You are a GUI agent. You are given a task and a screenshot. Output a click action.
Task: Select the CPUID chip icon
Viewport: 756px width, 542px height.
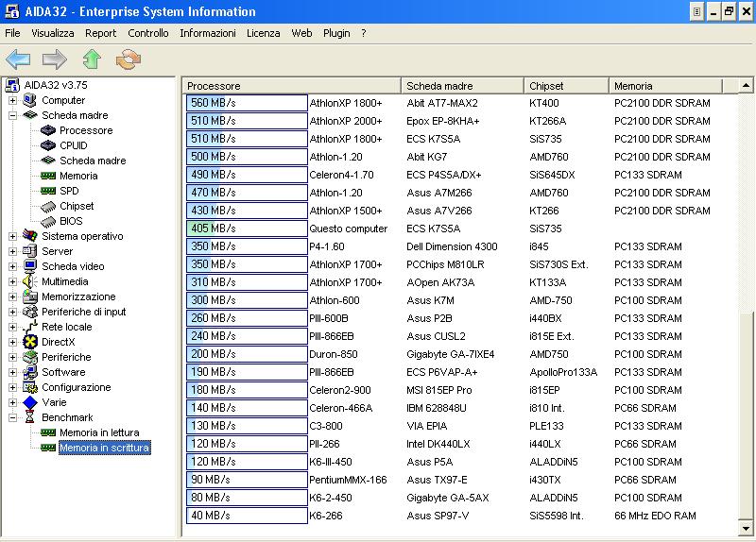(x=48, y=145)
